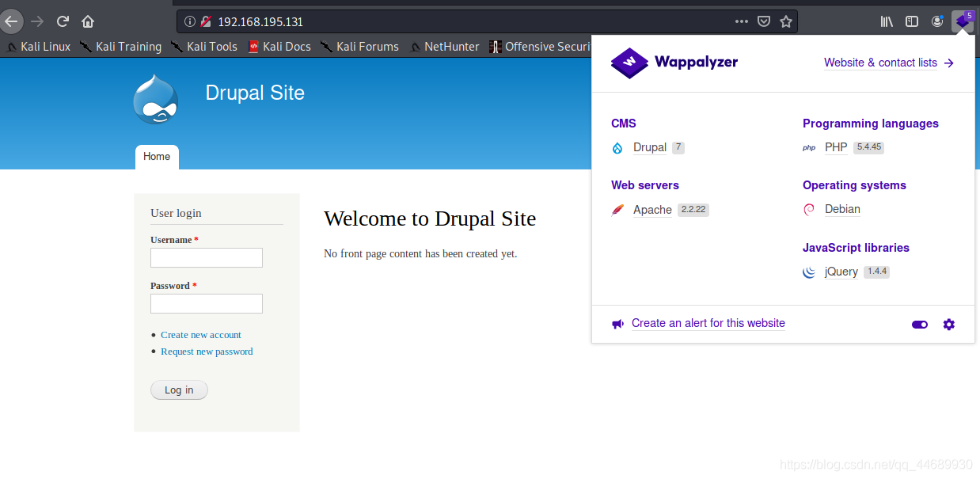Click the Drupal Site title link
This screenshot has width=980, height=479.
(255, 93)
